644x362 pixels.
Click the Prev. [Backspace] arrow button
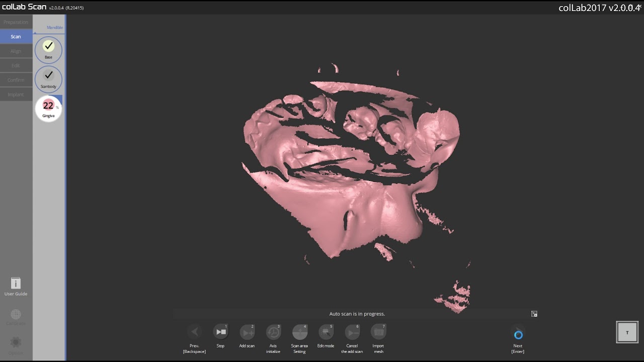(x=195, y=332)
